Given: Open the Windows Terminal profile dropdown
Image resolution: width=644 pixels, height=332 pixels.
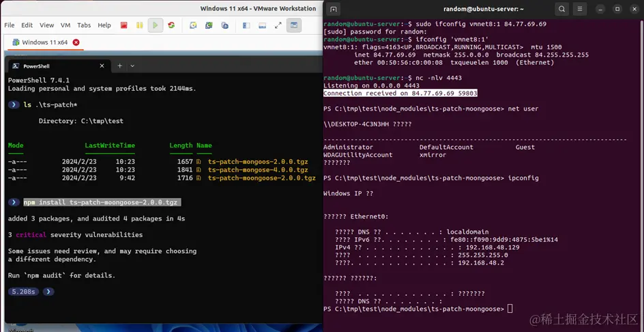Looking at the screenshot, I should pos(132,66).
